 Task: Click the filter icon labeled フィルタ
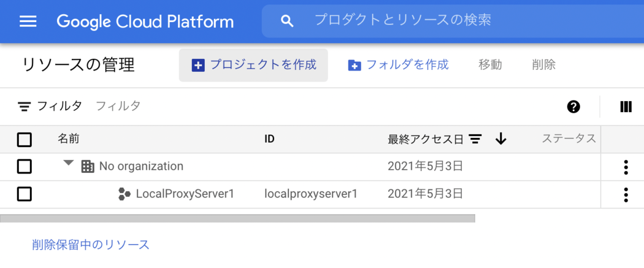pos(25,107)
